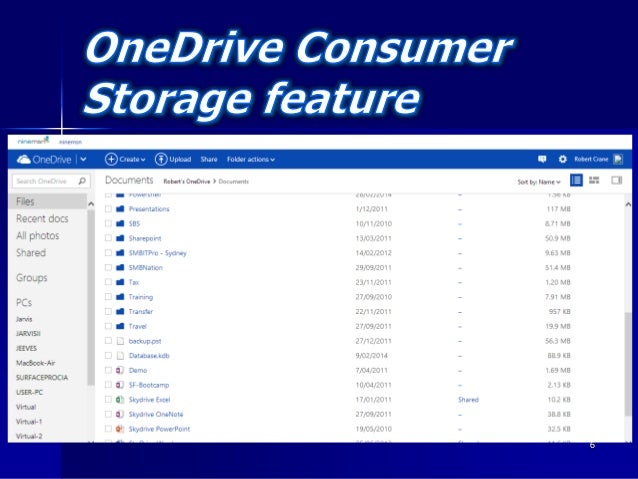The image size is (638, 479).
Task: Click Share in the command bar
Action: (209, 160)
